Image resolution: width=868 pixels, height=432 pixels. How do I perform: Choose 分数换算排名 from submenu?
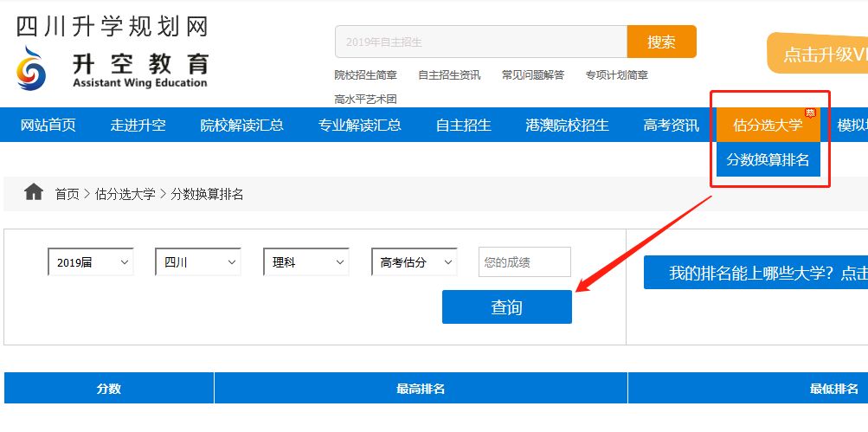pos(768,160)
